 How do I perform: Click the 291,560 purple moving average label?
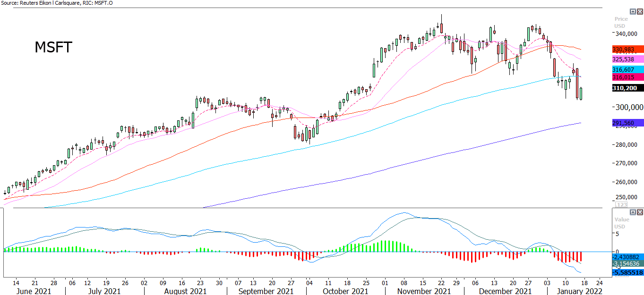pyautogui.click(x=628, y=123)
